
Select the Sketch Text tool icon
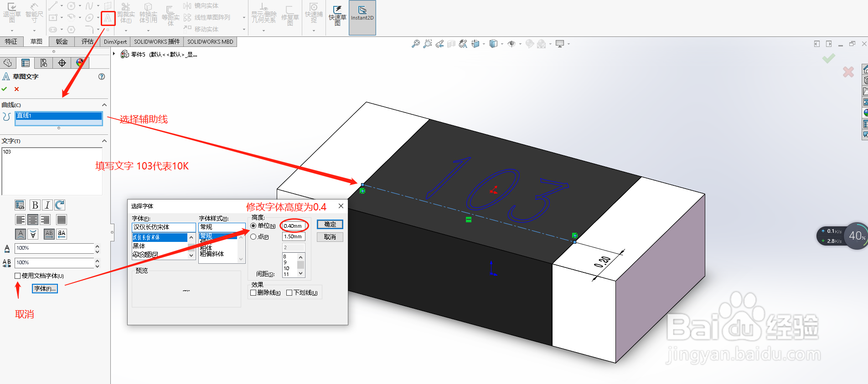(108, 18)
